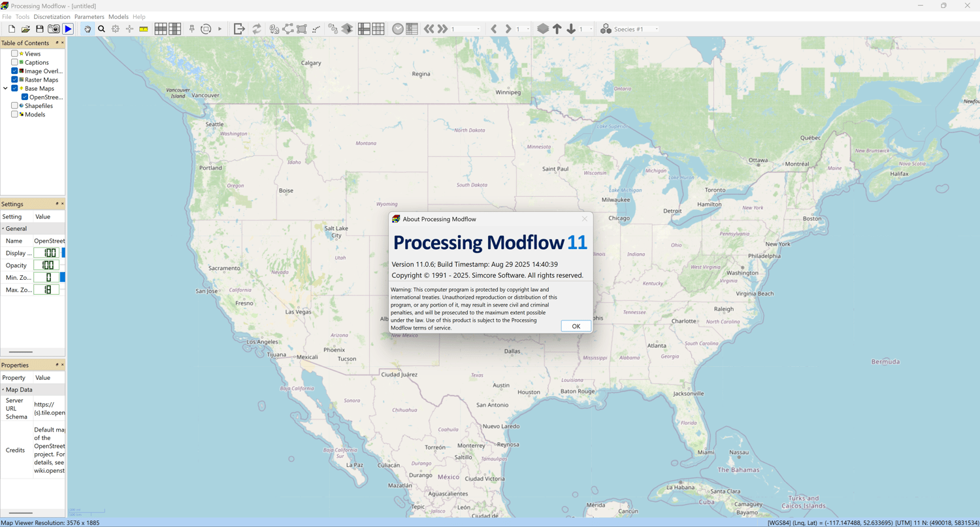Screen dimensions: 980x527
Task: Open the Parameters menu
Action: click(90, 16)
